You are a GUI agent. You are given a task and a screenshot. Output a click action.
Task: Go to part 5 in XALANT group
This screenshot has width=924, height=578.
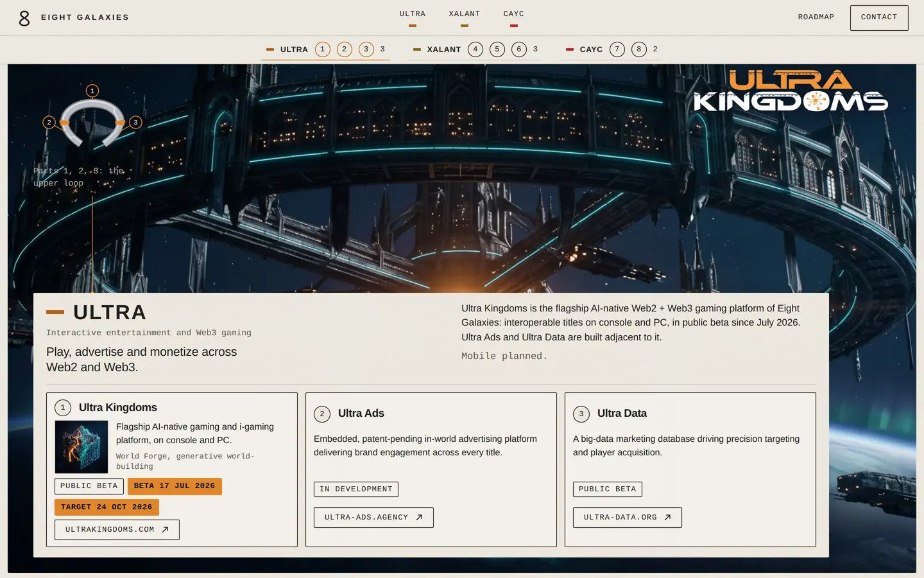click(497, 49)
